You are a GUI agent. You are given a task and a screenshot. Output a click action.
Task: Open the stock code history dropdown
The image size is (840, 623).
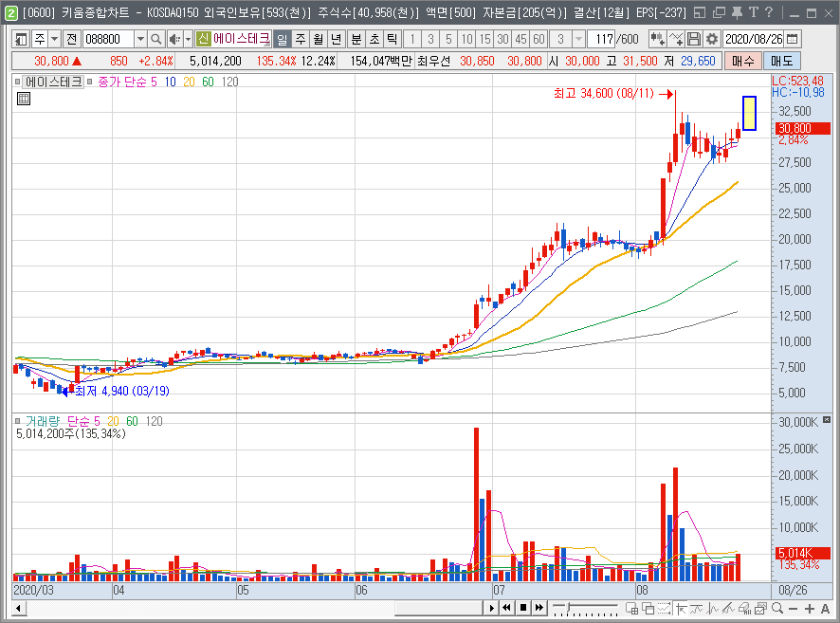coord(140,39)
